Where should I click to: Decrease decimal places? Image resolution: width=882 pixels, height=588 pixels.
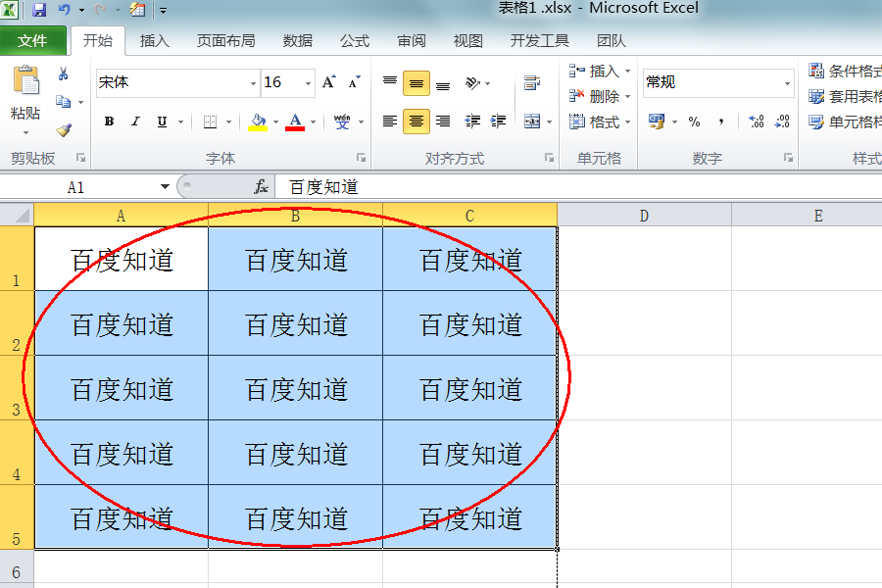point(782,122)
